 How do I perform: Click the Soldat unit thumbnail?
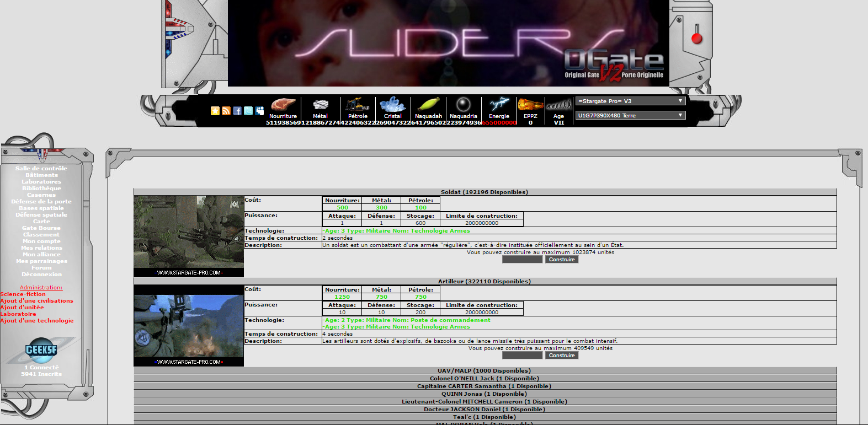pos(189,236)
